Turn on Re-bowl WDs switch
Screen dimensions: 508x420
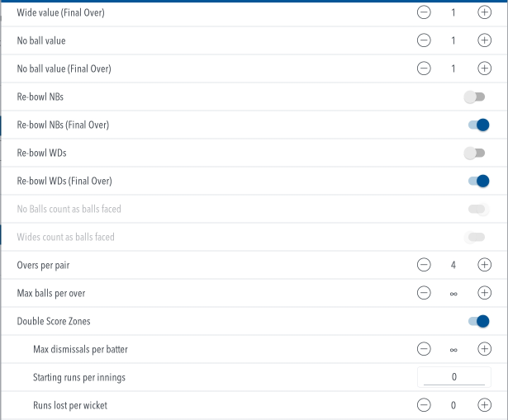tap(475, 153)
